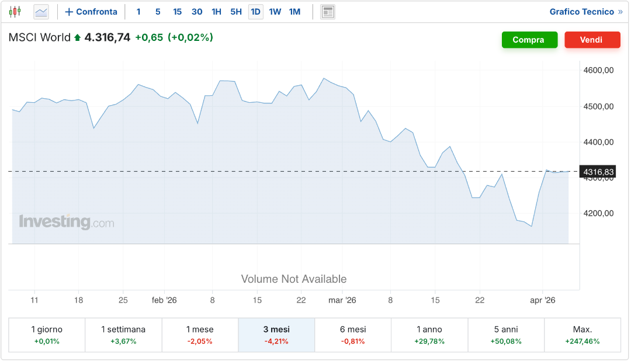631x364 pixels.
Task: Click the double chevron after Grafico Tecnico
Action: click(620, 12)
